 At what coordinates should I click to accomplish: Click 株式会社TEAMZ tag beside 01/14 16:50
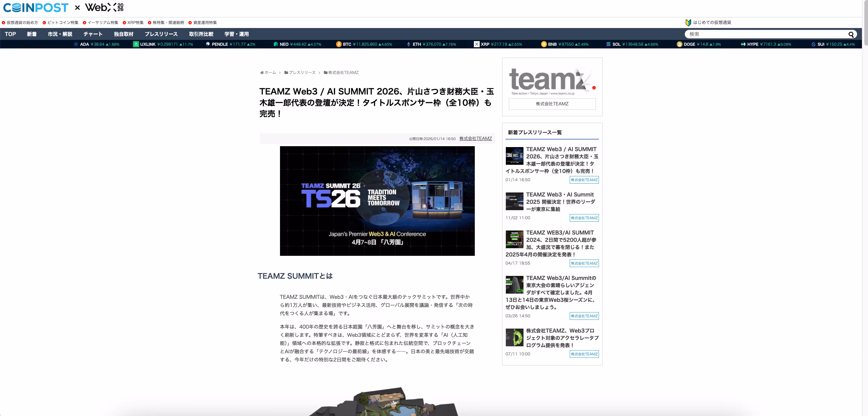tap(584, 180)
